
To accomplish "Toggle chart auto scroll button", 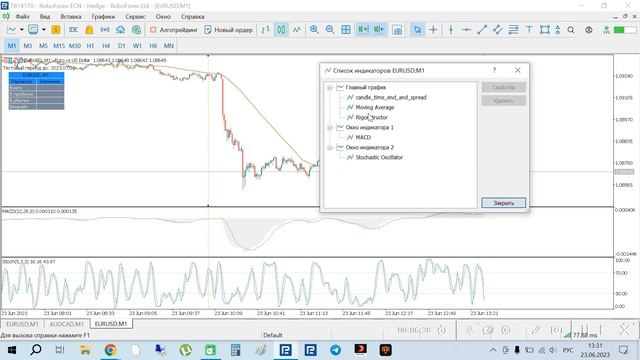I will coord(363,30).
